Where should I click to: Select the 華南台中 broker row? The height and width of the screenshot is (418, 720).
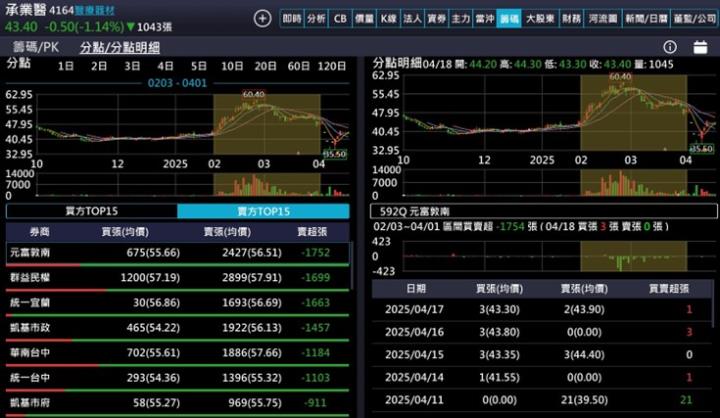(x=177, y=353)
